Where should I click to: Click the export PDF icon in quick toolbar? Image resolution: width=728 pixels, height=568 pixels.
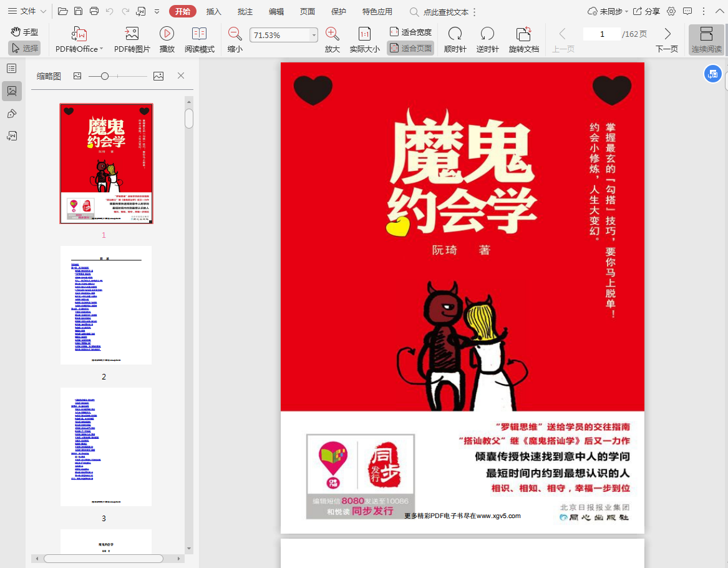pos(141,11)
